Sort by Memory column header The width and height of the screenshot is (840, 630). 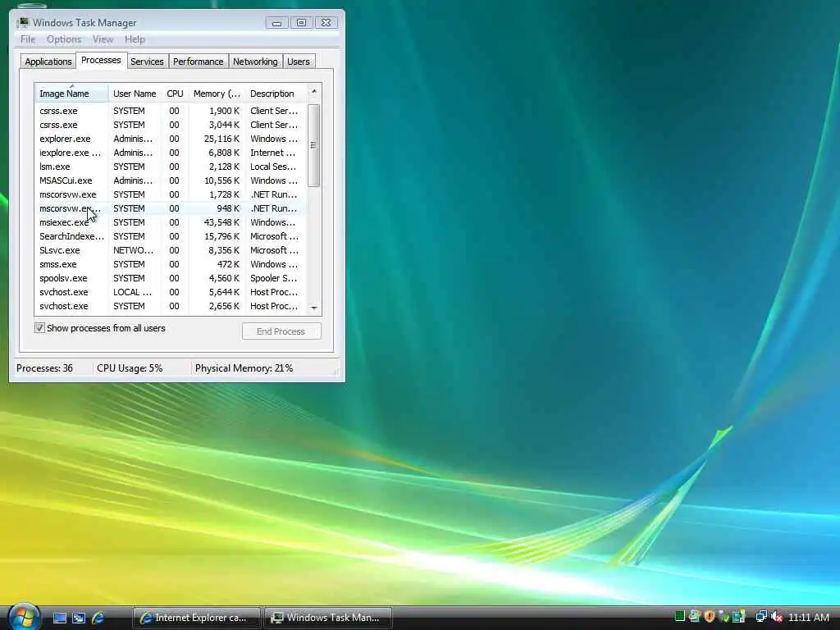[217, 94]
